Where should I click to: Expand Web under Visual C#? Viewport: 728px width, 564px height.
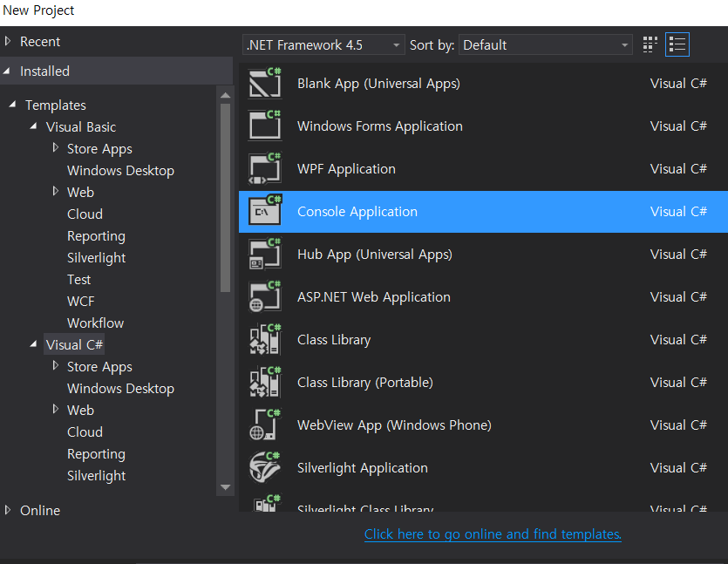(56, 409)
